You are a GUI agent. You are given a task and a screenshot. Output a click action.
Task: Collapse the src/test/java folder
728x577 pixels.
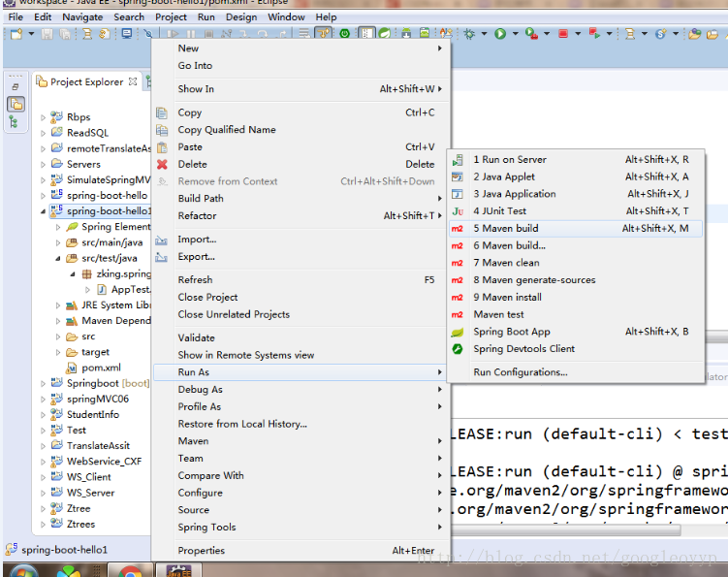tap(57, 258)
